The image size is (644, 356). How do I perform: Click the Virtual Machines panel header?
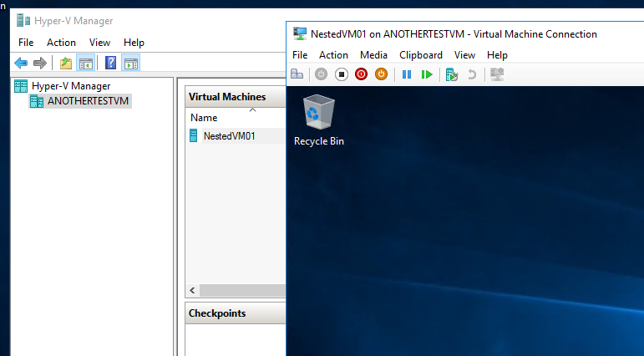[236, 97]
